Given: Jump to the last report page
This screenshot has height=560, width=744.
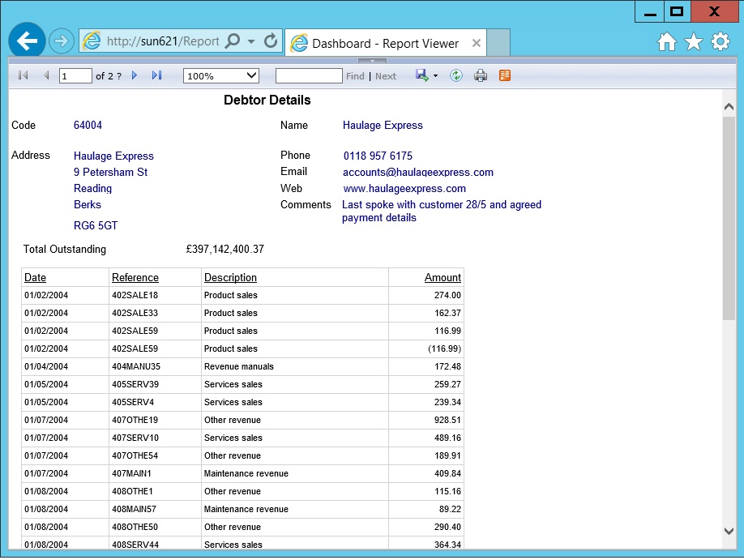Looking at the screenshot, I should coord(156,75).
